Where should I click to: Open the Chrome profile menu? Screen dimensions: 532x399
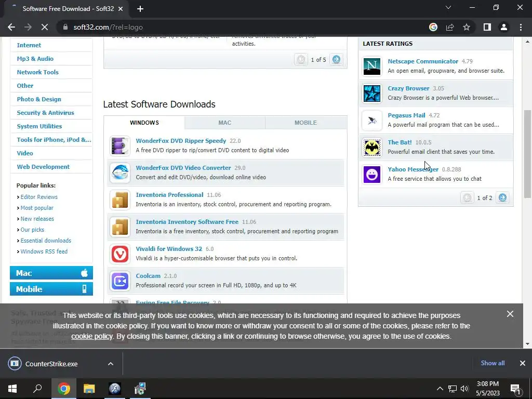coord(504,27)
